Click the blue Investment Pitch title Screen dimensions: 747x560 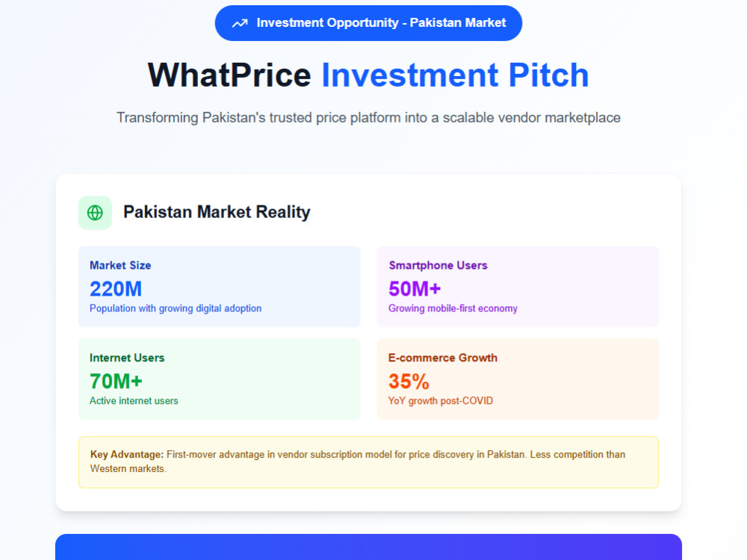[x=455, y=75]
